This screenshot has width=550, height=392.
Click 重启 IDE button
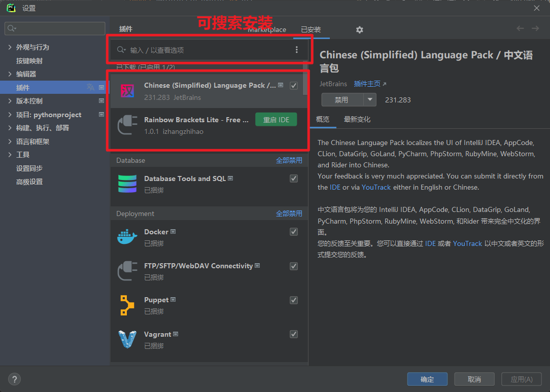tap(277, 120)
